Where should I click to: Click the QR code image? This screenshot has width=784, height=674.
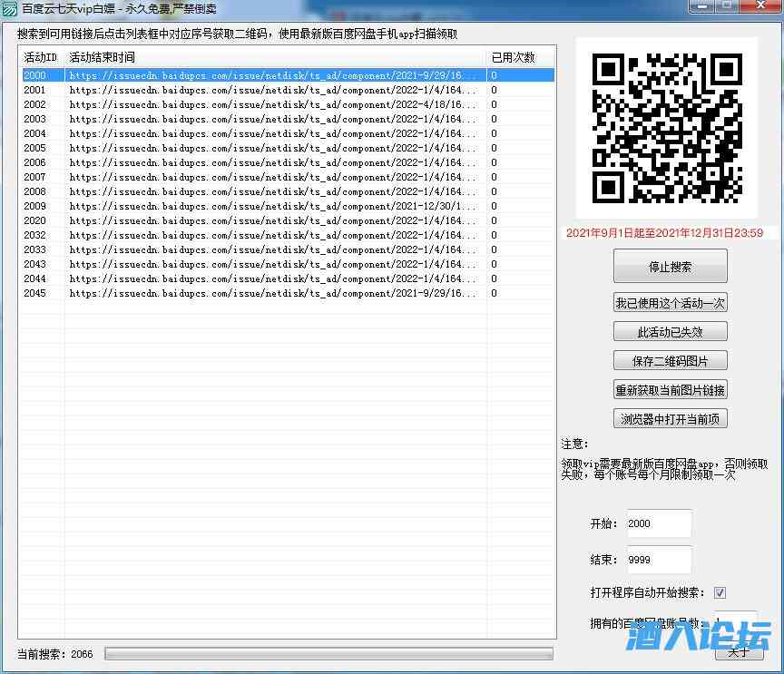667,128
